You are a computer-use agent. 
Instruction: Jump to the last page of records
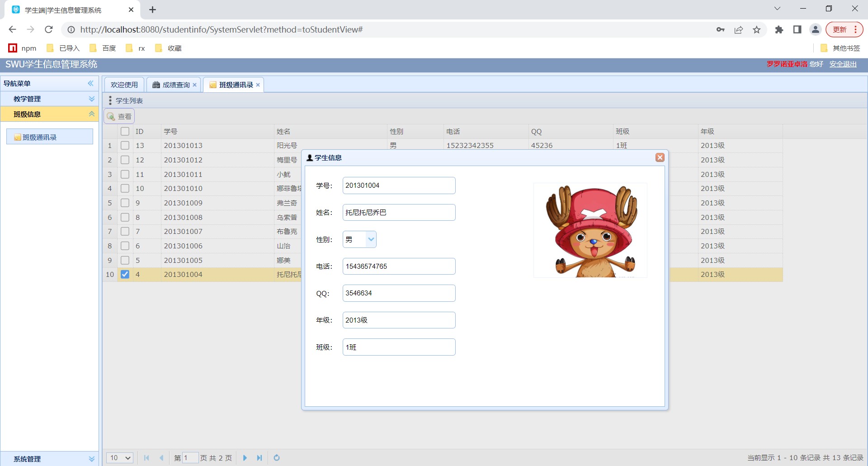[259, 458]
